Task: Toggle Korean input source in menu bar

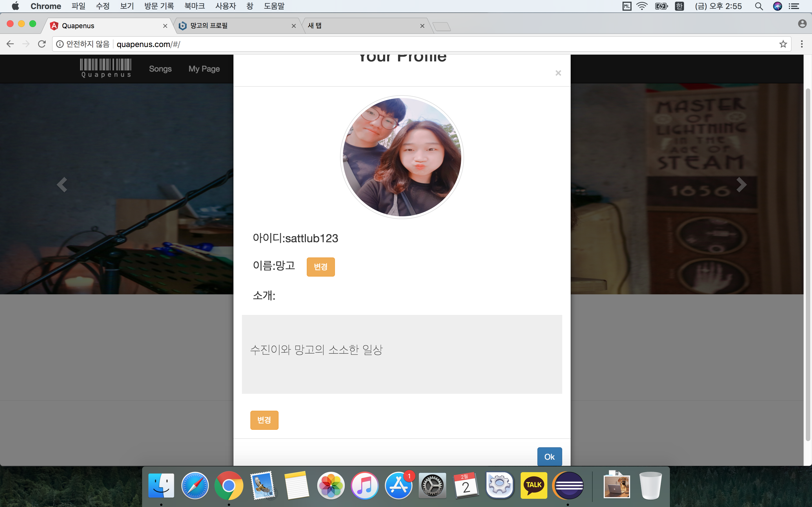Action: click(679, 6)
